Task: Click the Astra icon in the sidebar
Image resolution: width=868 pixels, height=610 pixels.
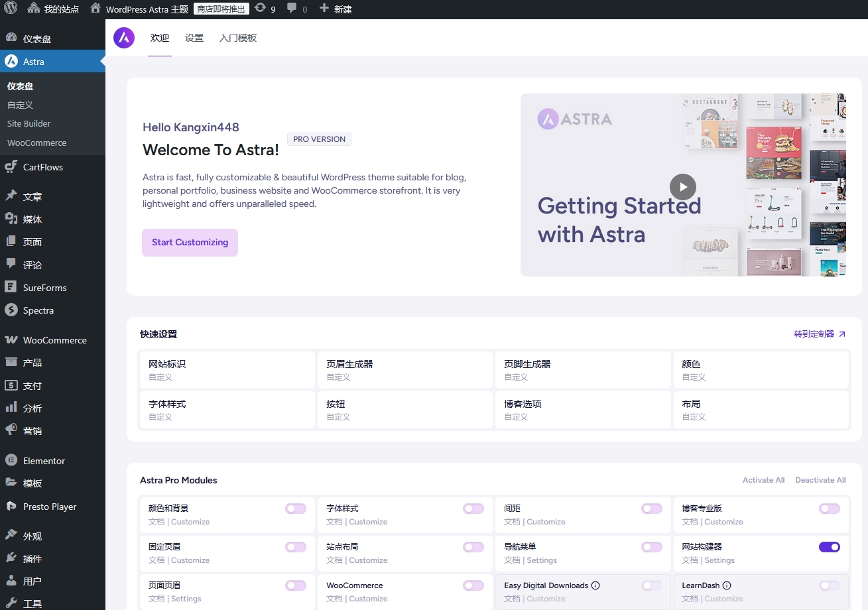Action: [x=11, y=61]
